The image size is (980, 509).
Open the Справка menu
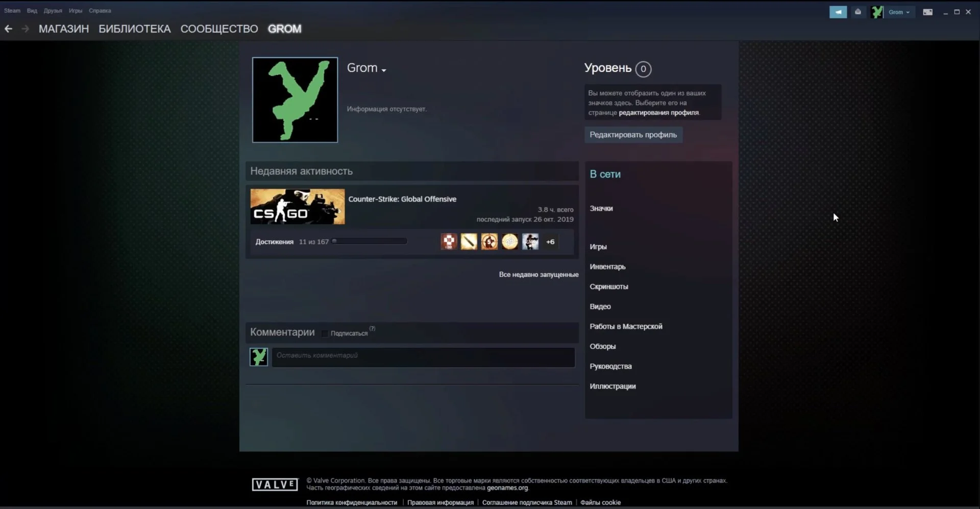[100, 11]
